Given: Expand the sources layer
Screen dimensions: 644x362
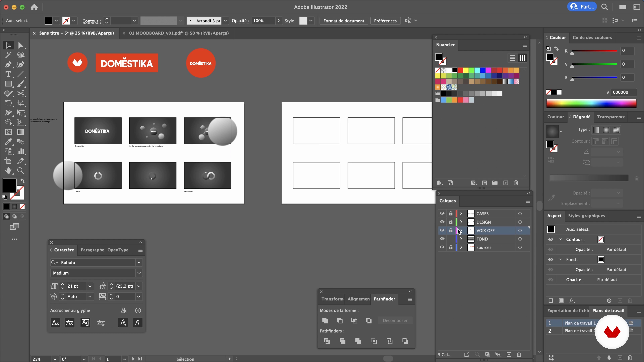Looking at the screenshot, I should click(461, 247).
